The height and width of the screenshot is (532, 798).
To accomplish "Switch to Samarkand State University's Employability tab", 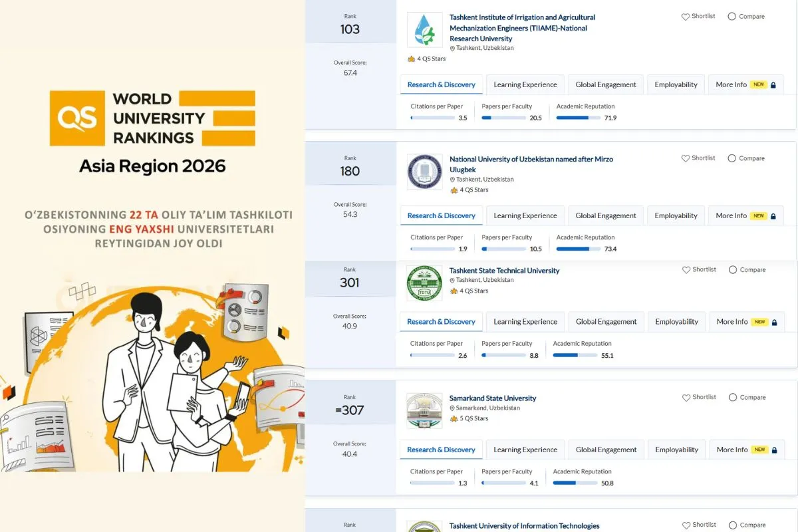I will tap(676, 450).
